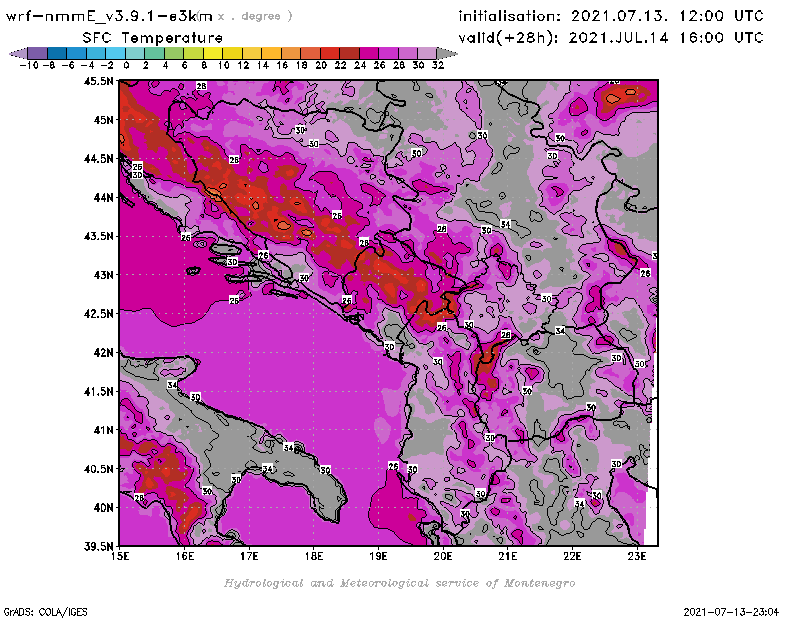Click the "23E" longitude label
Viewport: 800px width, 618px height.
637,556
